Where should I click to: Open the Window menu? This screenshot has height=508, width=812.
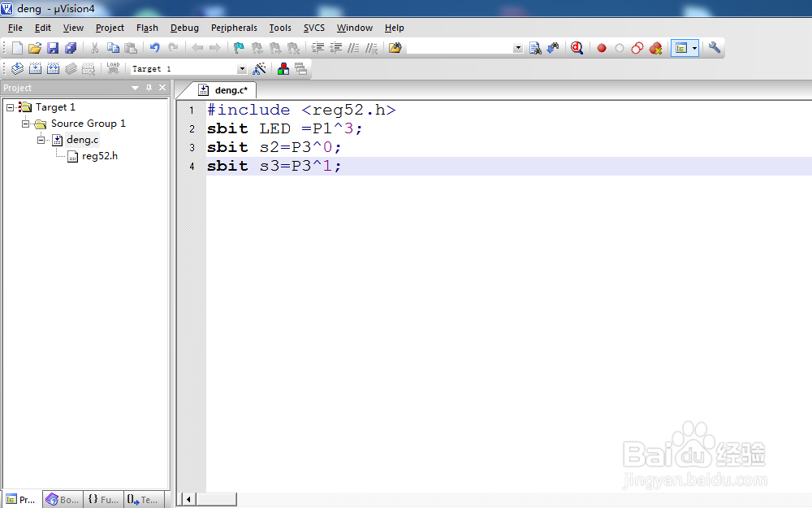click(355, 28)
